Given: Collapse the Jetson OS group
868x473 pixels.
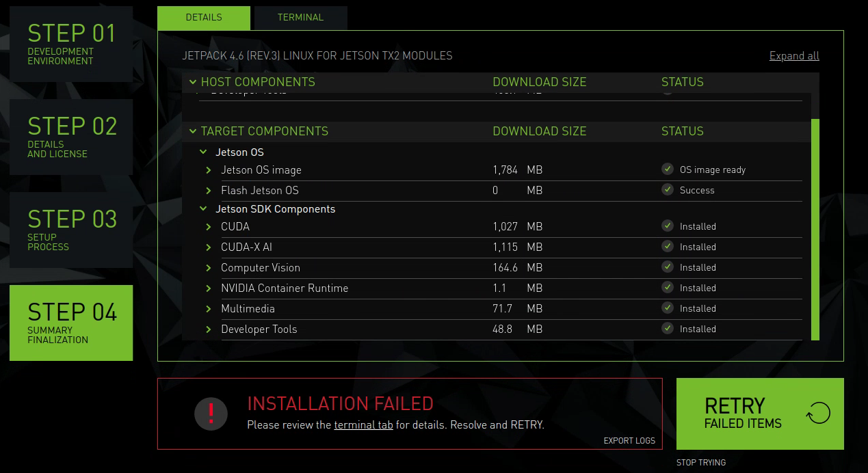Looking at the screenshot, I should [x=203, y=152].
